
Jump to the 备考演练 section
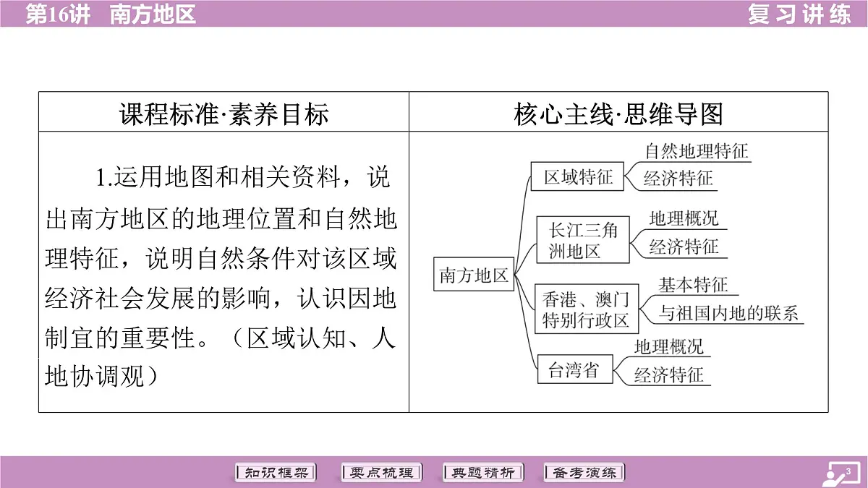(584, 473)
